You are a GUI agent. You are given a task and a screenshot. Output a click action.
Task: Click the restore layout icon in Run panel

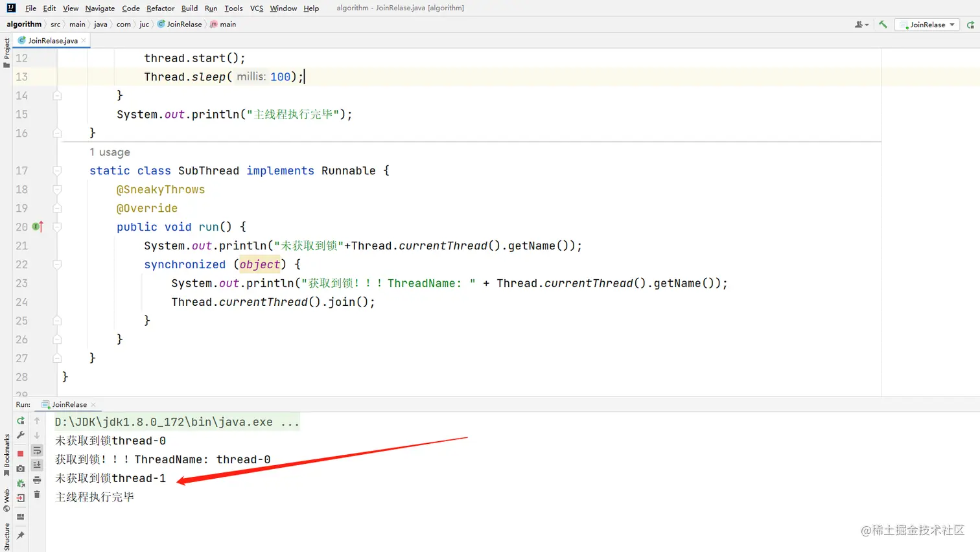[21, 517]
